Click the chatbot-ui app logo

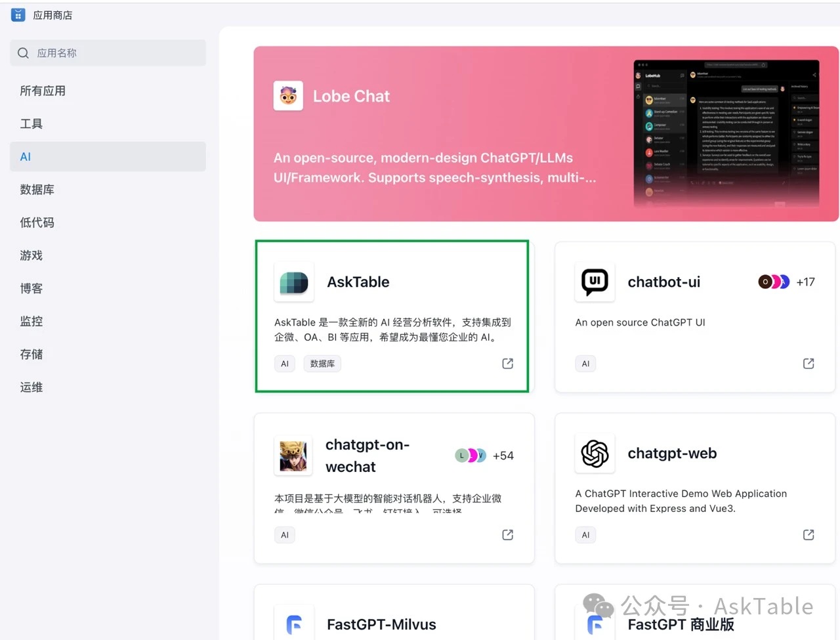(595, 282)
